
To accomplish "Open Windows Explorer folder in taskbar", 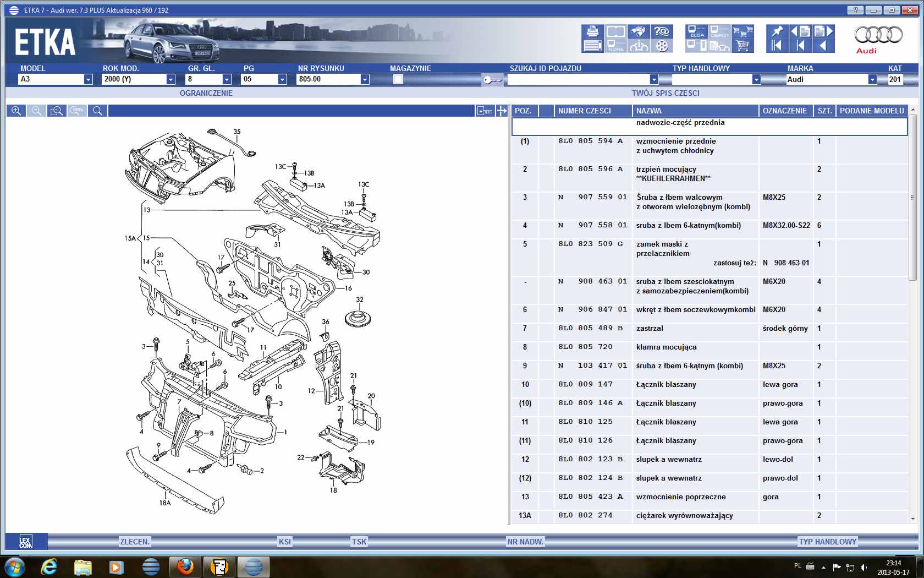I will click(83, 566).
